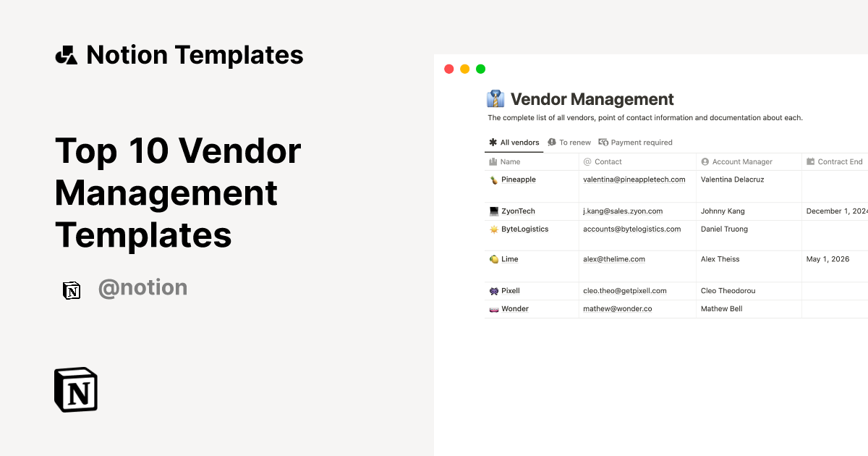Click the calendar icon in Contract End header
Screen dimensions: 868x456
click(x=812, y=161)
